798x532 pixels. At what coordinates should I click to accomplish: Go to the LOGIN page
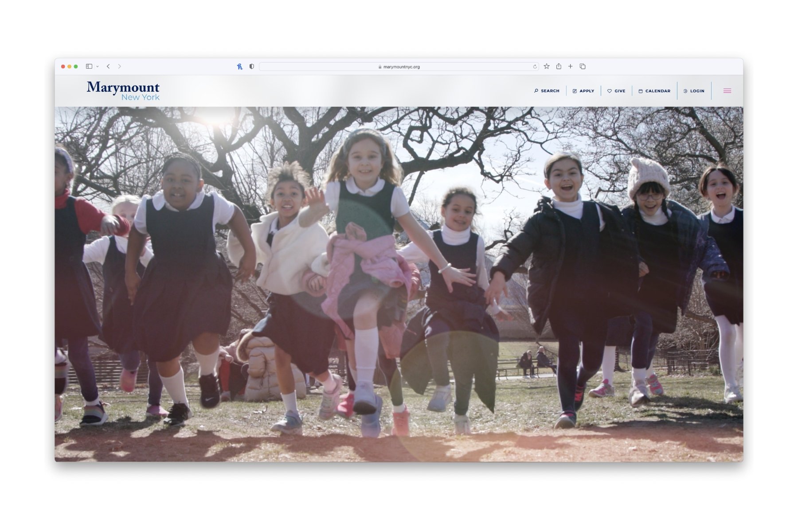click(694, 91)
